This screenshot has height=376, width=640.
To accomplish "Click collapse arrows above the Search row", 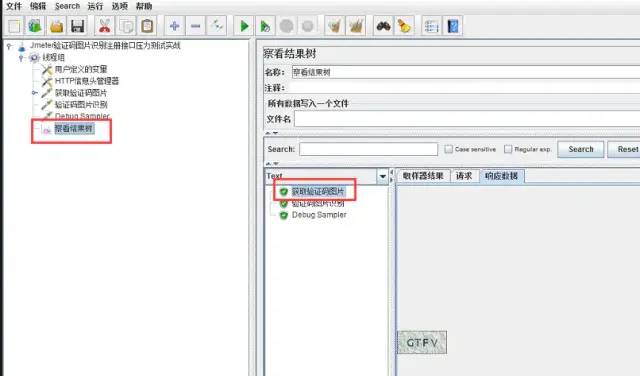I will (x=272, y=133).
